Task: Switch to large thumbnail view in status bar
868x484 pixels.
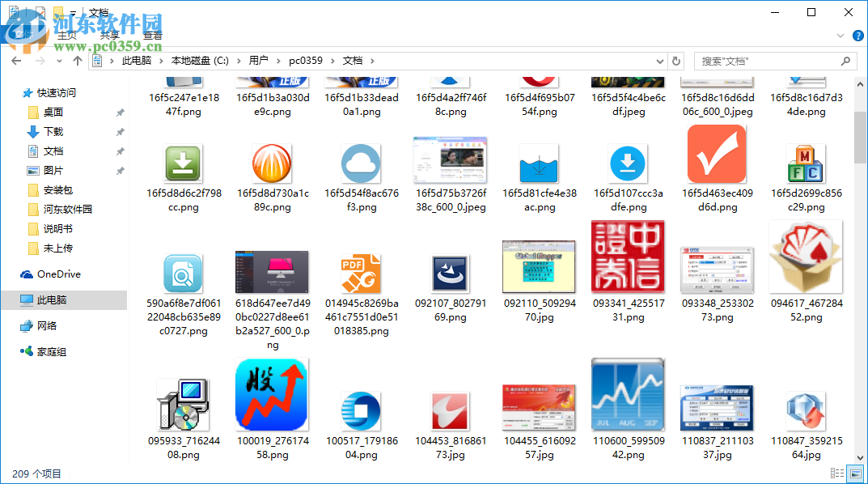Action: pos(855,473)
